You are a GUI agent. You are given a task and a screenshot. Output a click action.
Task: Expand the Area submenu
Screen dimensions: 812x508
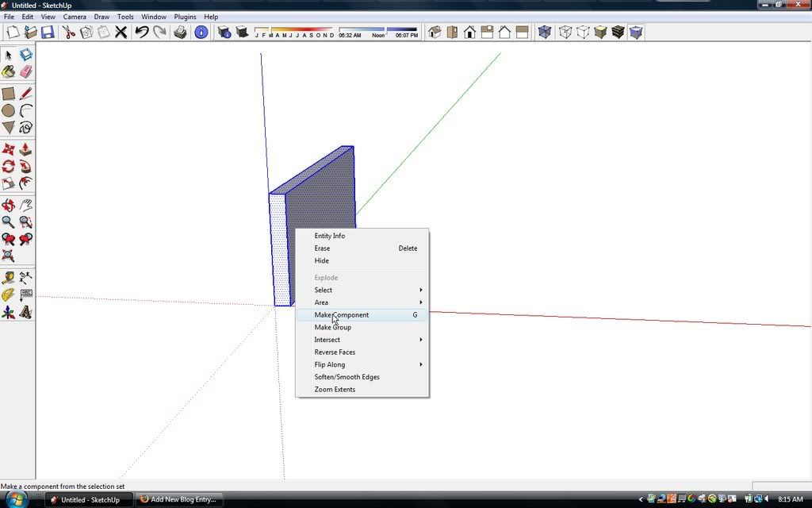(x=362, y=302)
